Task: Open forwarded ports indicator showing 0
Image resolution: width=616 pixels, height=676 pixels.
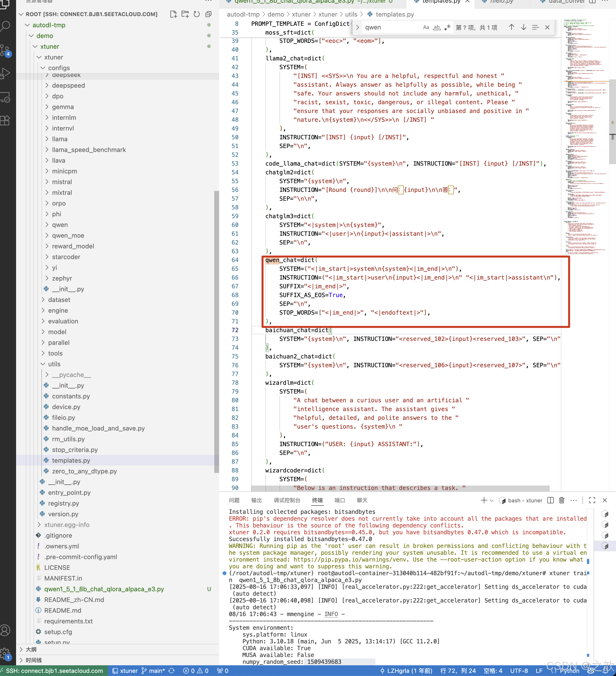Action: click(223, 671)
